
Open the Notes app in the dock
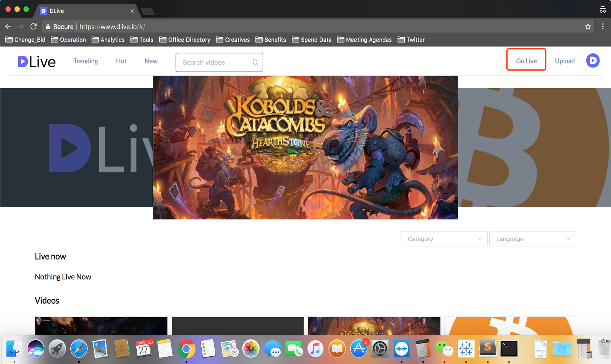point(165,349)
